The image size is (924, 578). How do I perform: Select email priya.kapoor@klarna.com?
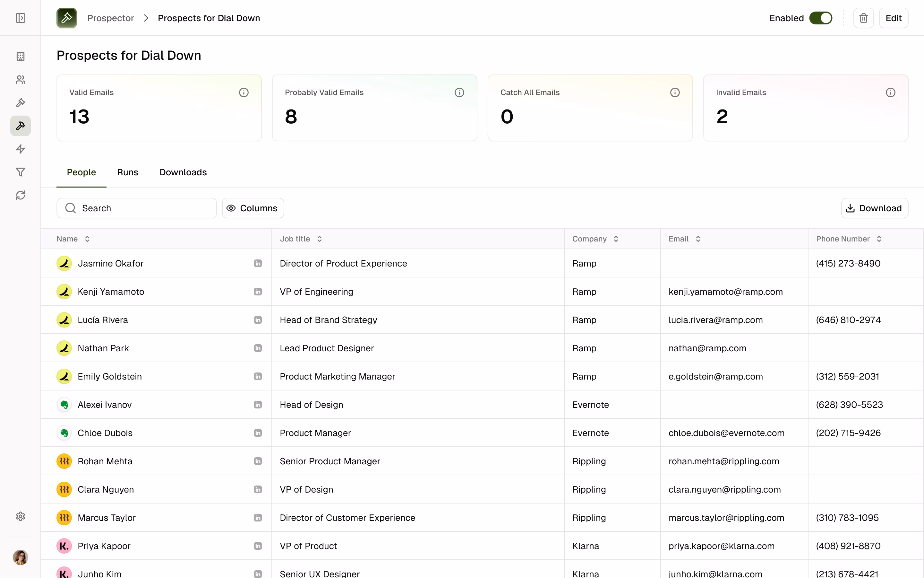point(721,546)
